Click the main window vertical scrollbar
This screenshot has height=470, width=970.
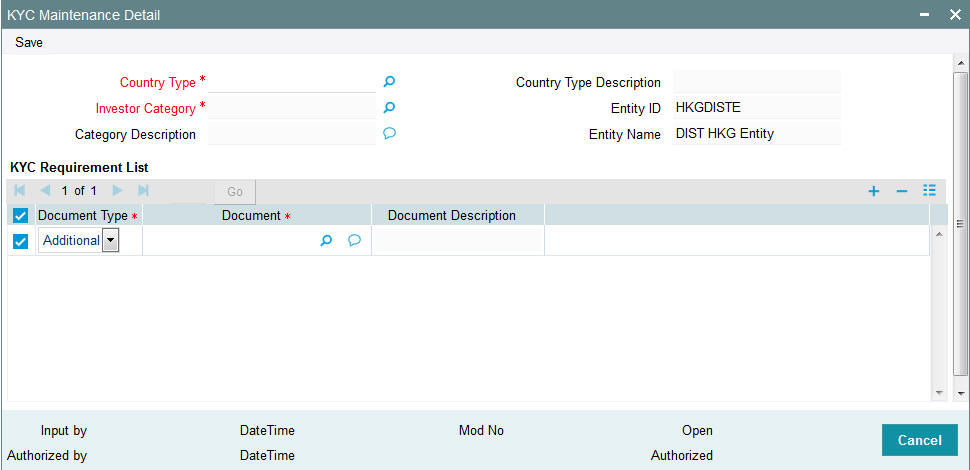(961, 223)
